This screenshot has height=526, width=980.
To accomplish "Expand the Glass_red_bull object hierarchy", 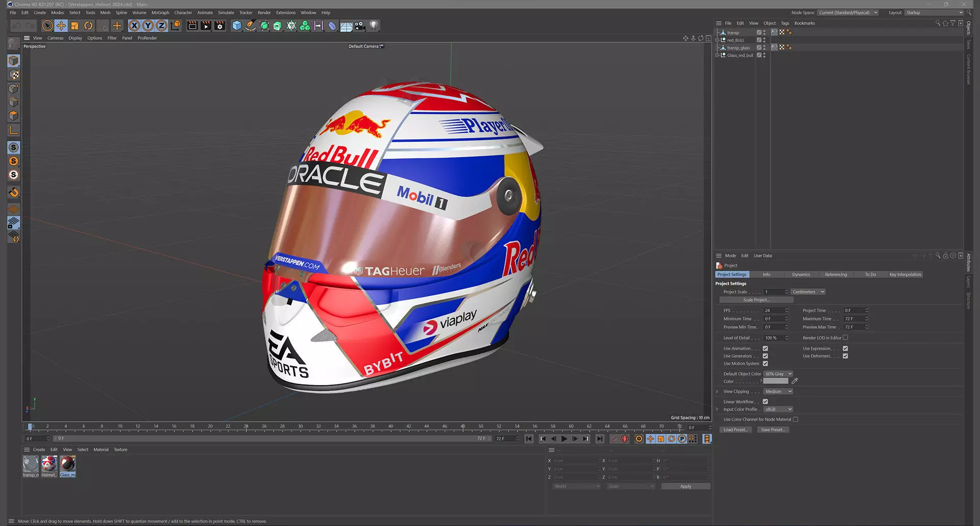I will (x=717, y=55).
